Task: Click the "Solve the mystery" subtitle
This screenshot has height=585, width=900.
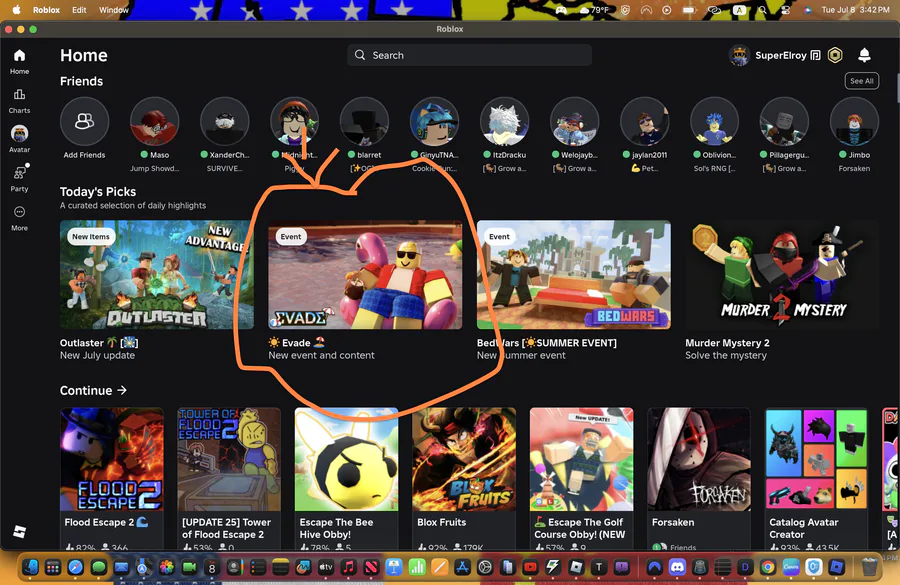Action: coord(726,355)
